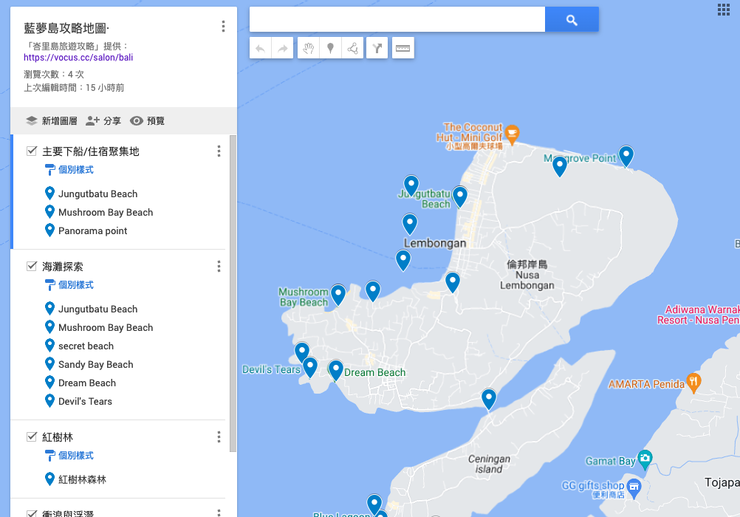Click the Gamat Bay camera map icon
This screenshot has height=517, width=740.
[645, 459]
